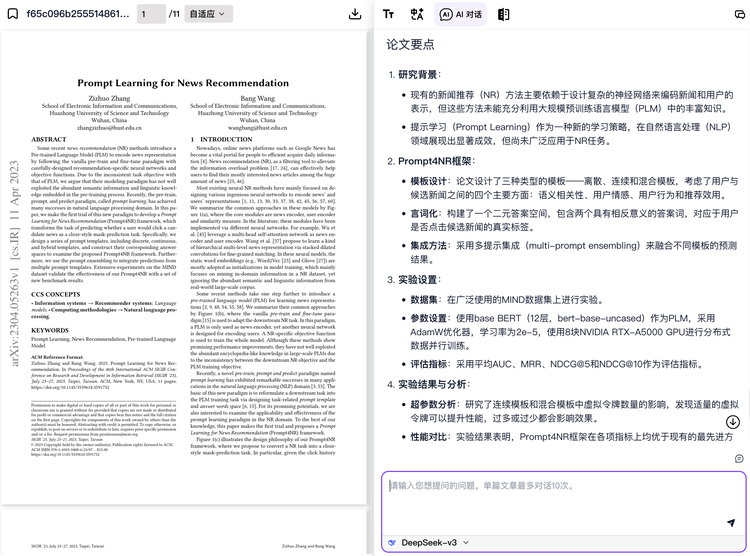Click the 参数设置 bullet label

coord(429,319)
